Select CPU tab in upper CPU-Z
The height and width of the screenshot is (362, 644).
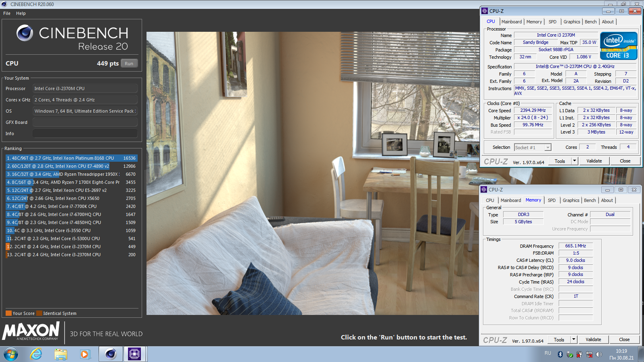click(x=491, y=21)
